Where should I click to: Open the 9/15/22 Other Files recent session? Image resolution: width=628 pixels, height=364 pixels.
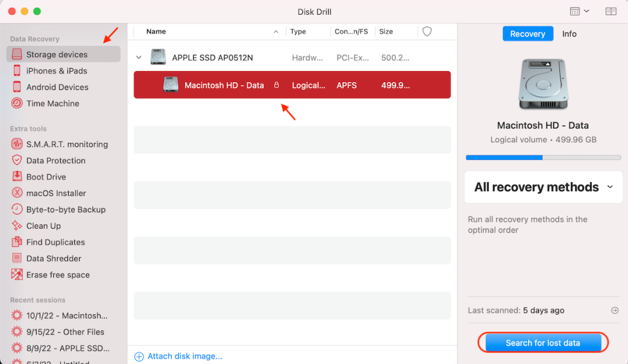pos(65,332)
